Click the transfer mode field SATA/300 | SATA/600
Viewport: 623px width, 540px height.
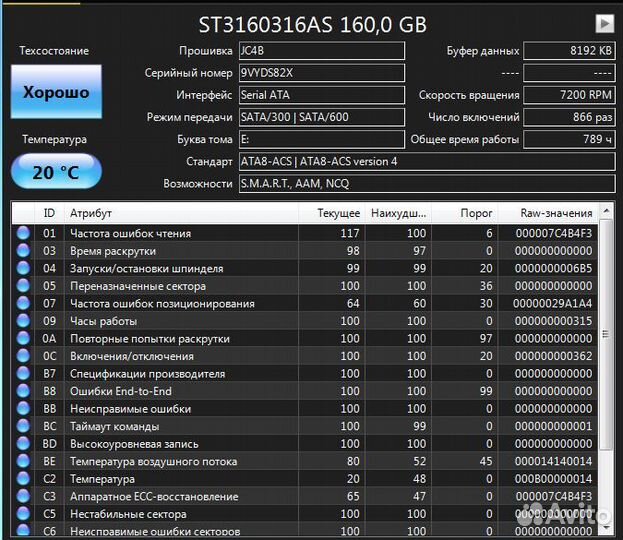(x=322, y=117)
